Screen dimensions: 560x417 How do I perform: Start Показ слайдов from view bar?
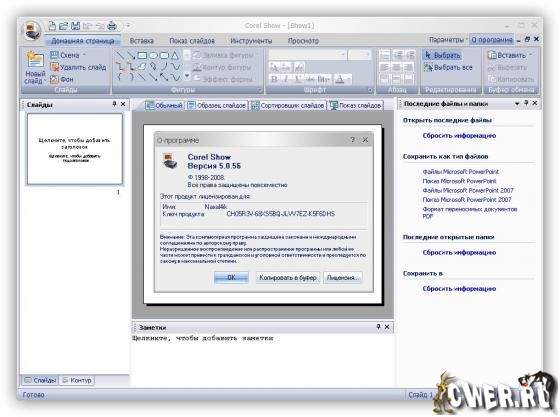tap(355, 105)
